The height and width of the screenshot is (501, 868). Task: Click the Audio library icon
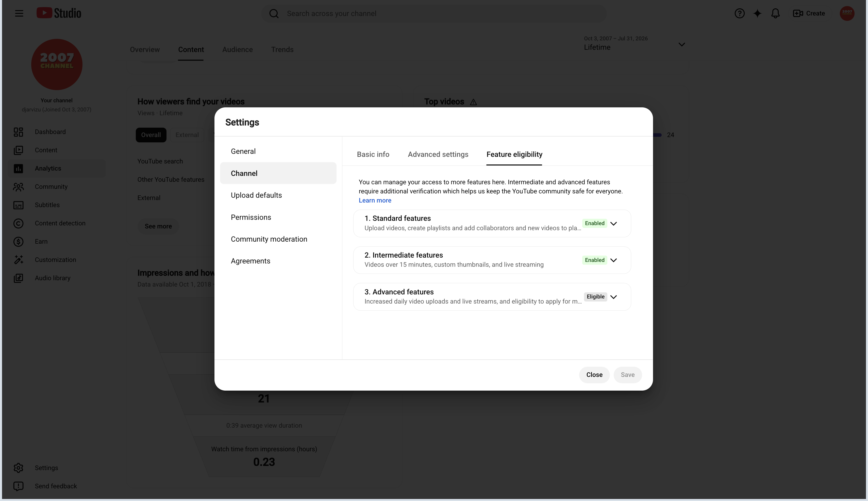pyautogui.click(x=18, y=278)
